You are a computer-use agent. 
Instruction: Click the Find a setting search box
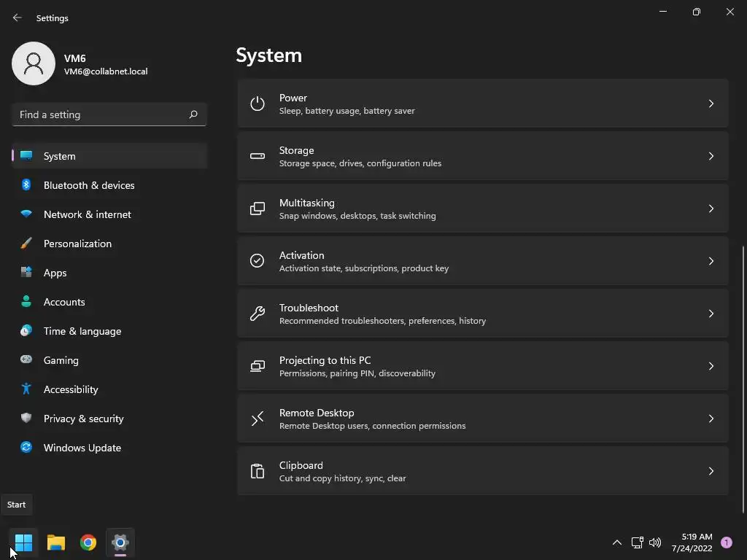(x=102, y=114)
